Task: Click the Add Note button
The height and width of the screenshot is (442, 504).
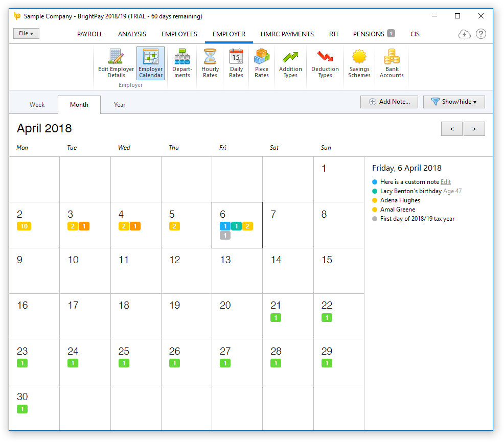Action: pyautogui.click(x=389, y=102)
